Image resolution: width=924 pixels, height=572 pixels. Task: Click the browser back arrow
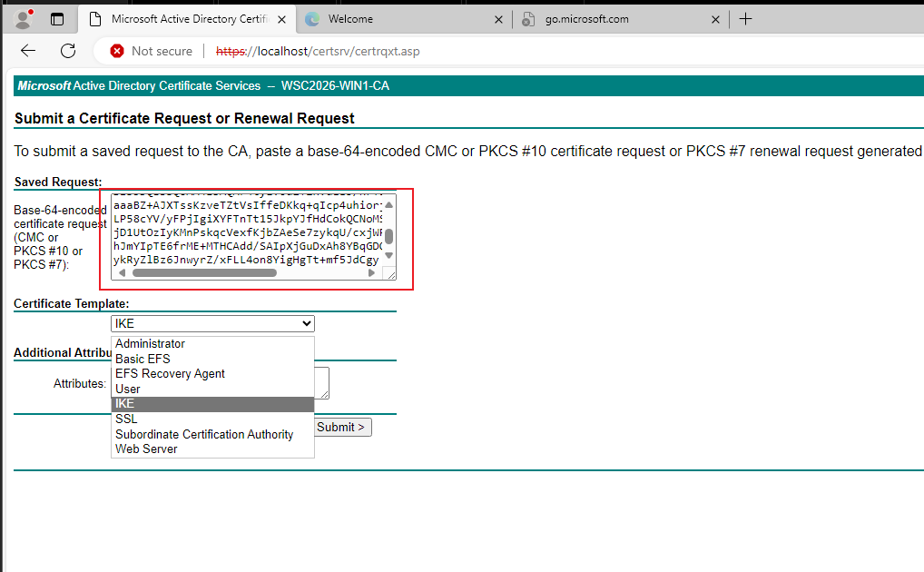28,51
